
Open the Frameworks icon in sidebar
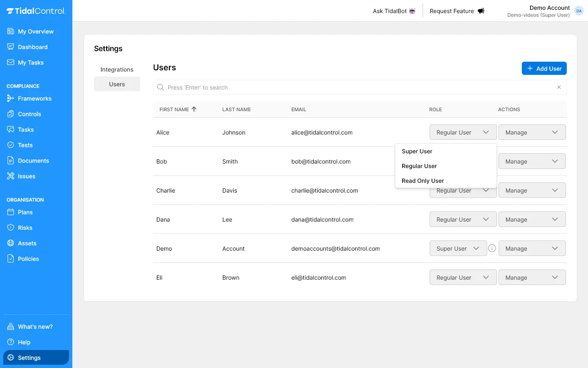tap(11, 99)
